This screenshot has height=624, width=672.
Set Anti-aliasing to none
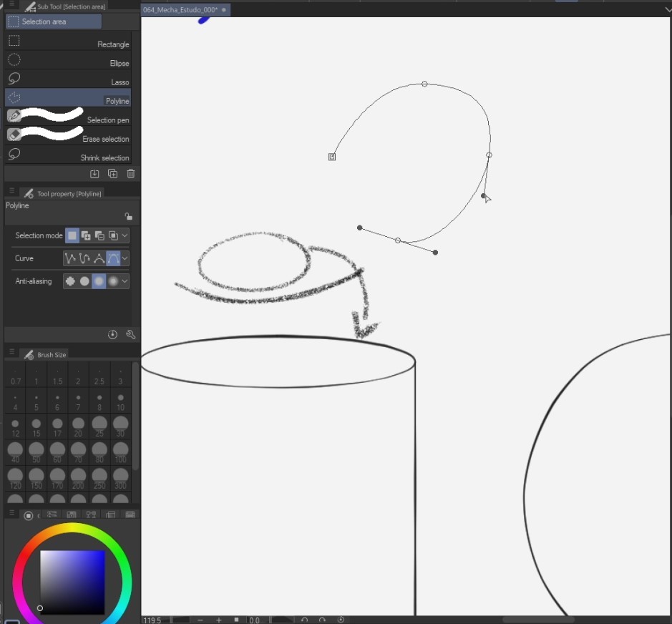pos(70,281)
